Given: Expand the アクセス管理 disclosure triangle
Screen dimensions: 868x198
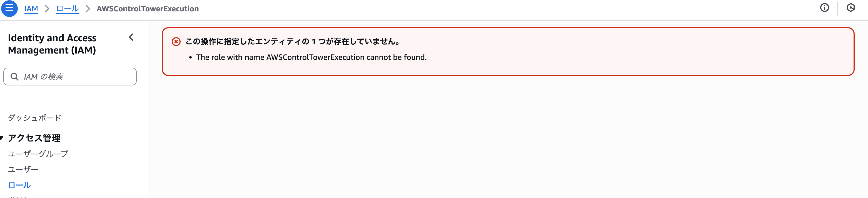Looking at the screenshot, I should point(3,137).
